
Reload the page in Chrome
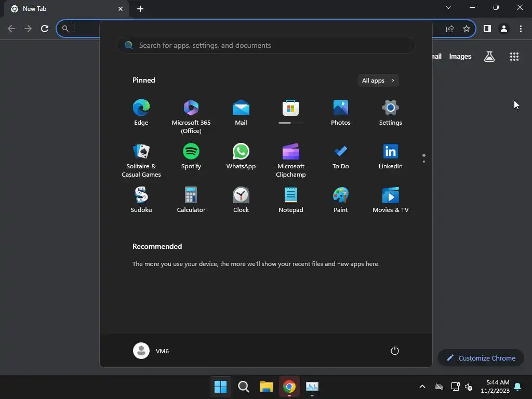(45, 29)
